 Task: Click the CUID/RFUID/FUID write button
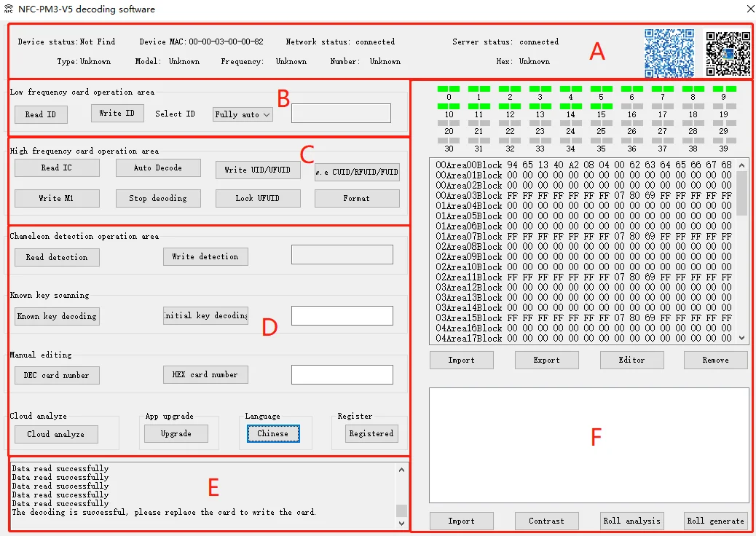click(358, 172)
